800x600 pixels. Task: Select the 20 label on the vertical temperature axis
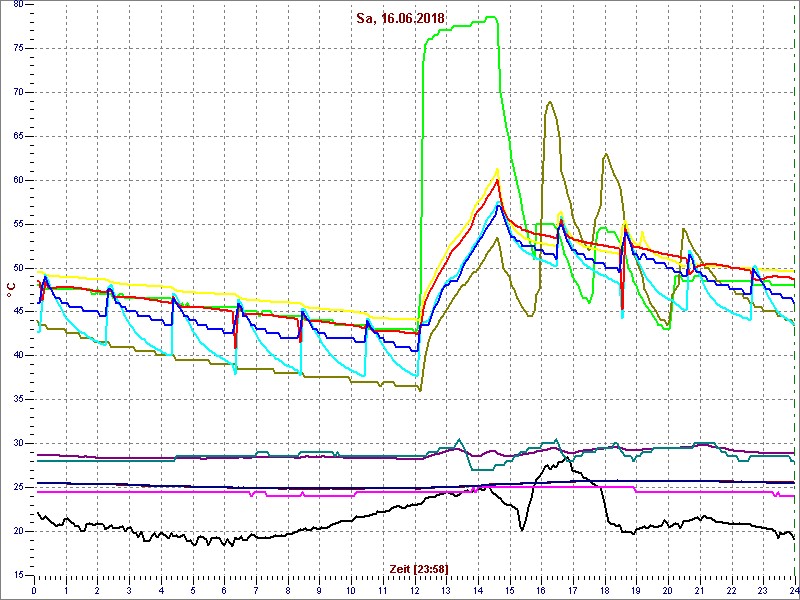tap(16, 531)
